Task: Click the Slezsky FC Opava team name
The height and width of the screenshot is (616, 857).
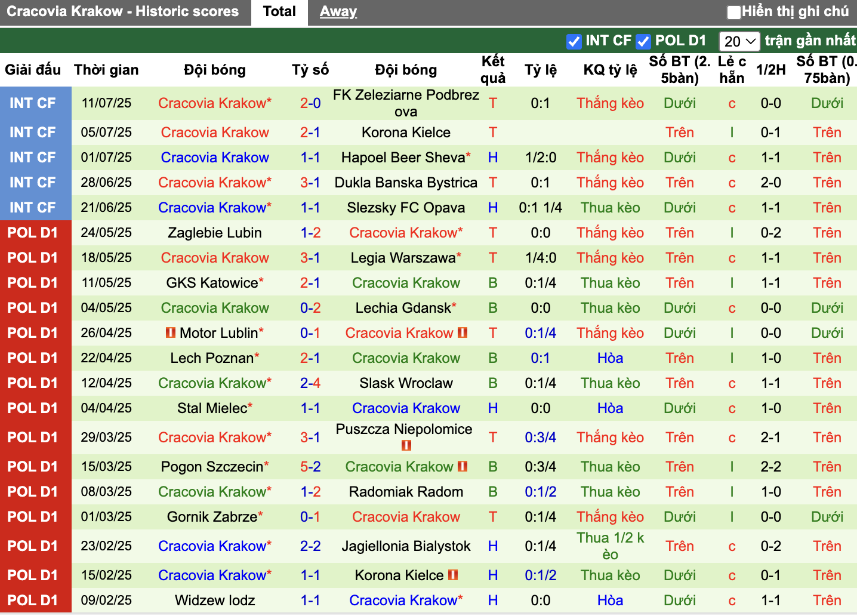Action: [406, 208]
